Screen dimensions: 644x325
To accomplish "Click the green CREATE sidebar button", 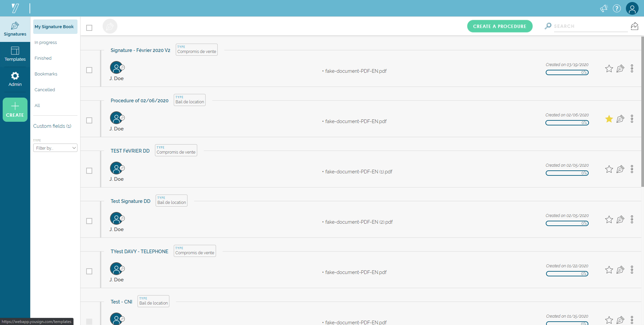I will [15, 110].
